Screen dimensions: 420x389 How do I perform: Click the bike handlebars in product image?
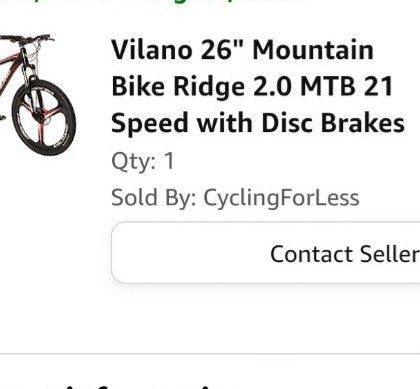tap(27, 39)
